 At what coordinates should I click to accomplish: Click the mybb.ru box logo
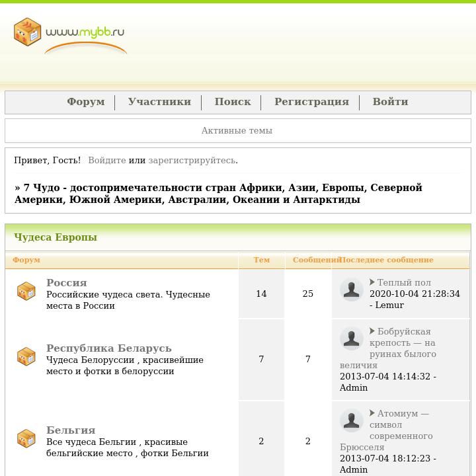[x=27, y=32]
